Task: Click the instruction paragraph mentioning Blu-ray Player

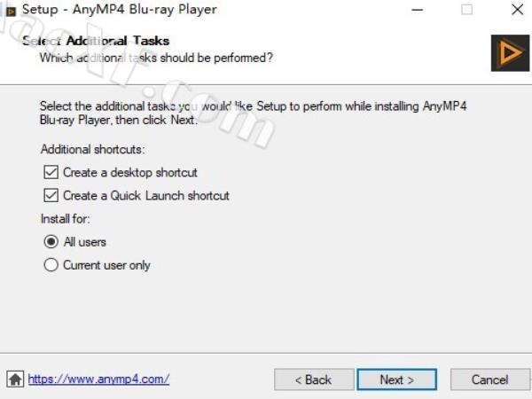Action: coord(253,113)
